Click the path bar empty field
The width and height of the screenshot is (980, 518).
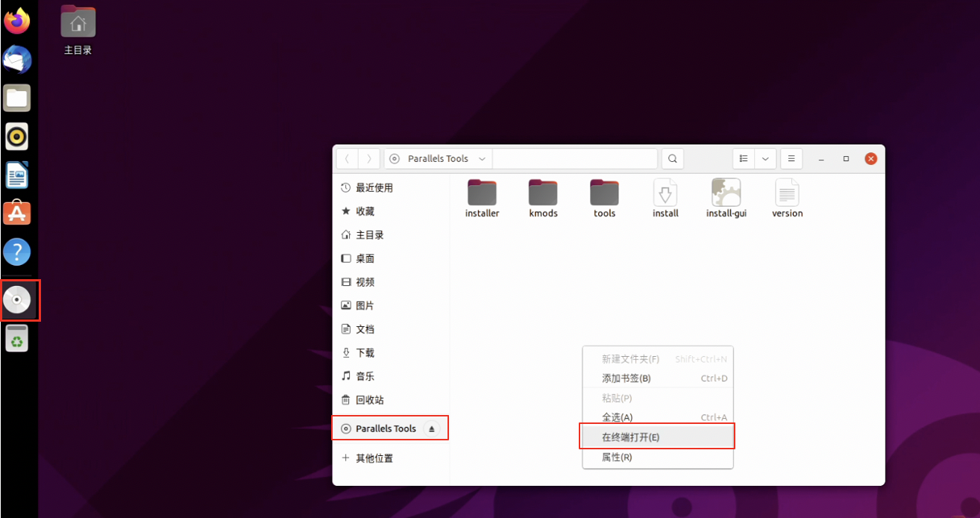coord(575,158)
